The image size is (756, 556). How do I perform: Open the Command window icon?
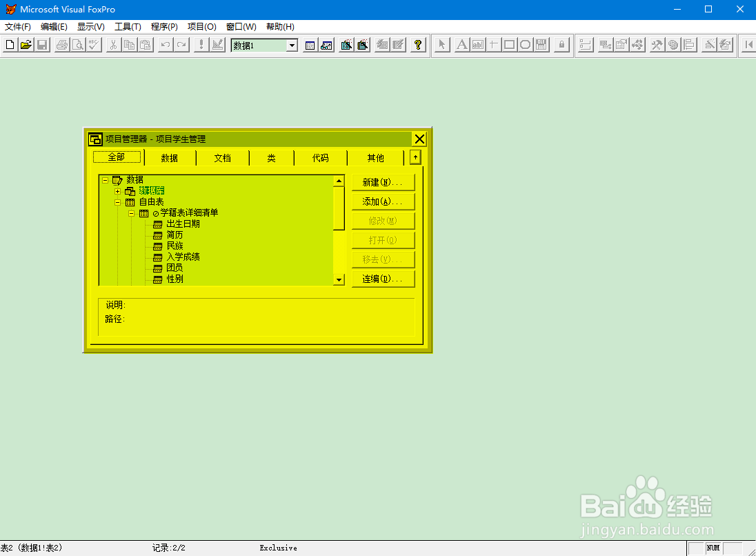310,46
